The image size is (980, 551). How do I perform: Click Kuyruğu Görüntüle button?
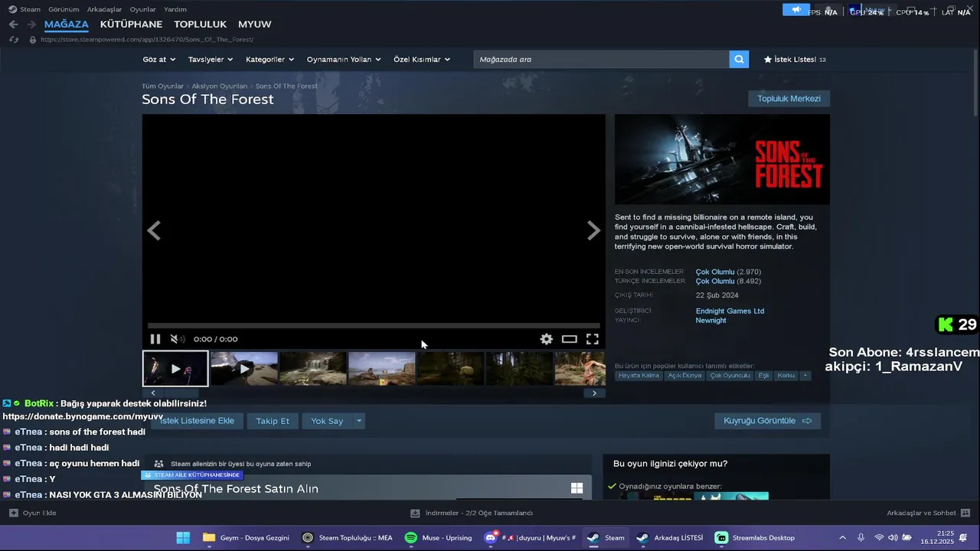(x=767, y=421)
